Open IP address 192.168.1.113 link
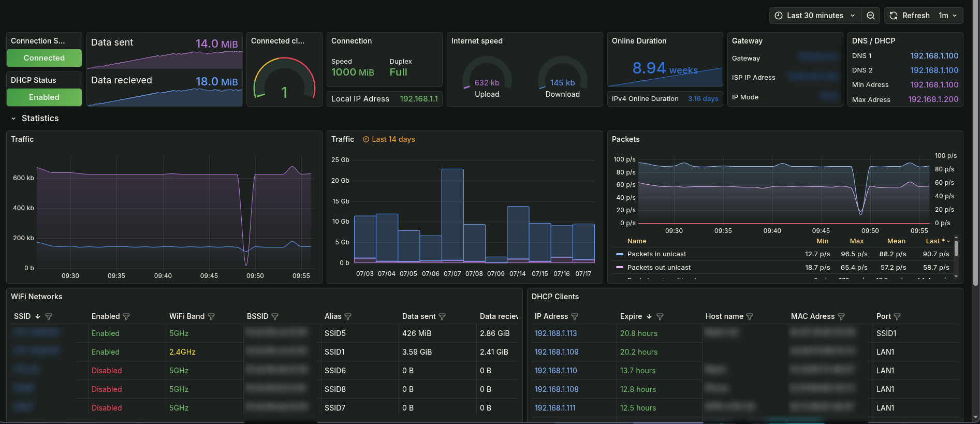This screenshot has height=424, width=980. 555,333
